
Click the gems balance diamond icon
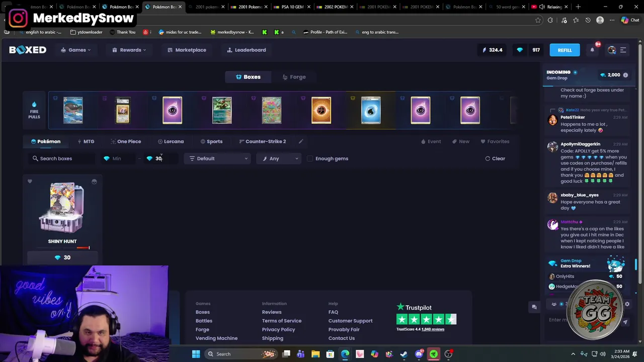point(520,50)
